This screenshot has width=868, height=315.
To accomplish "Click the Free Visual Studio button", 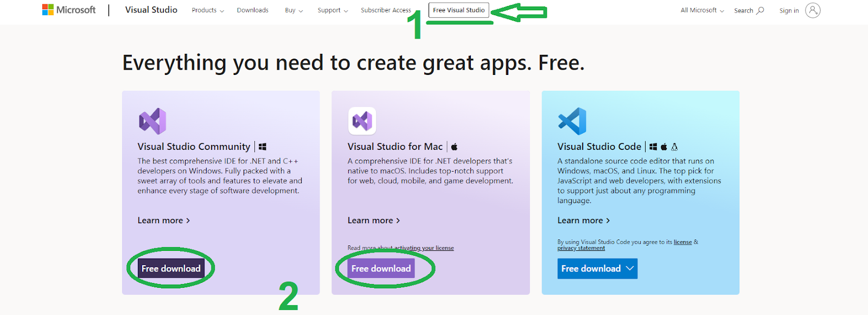I will click(x=459, y=10).
